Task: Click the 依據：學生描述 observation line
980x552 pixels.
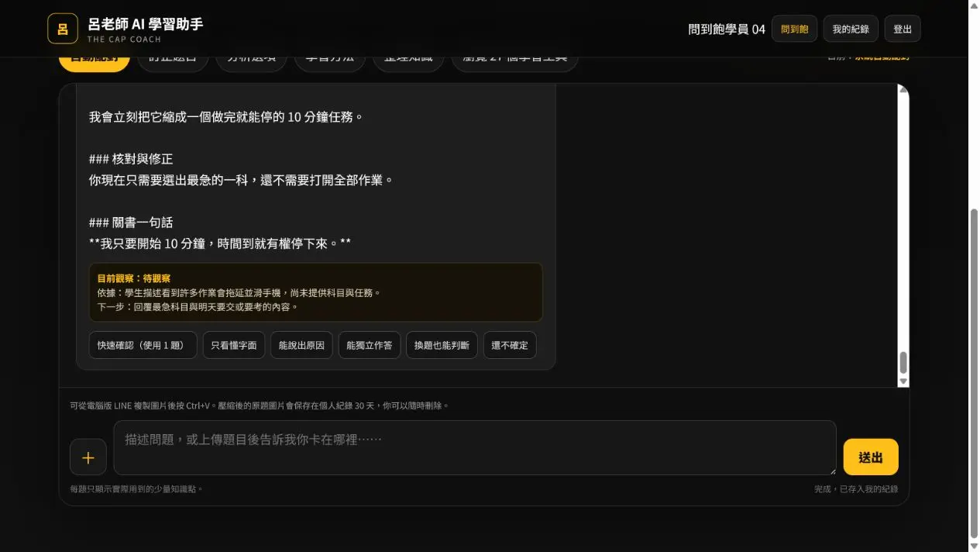Action: tap(239, 292)
